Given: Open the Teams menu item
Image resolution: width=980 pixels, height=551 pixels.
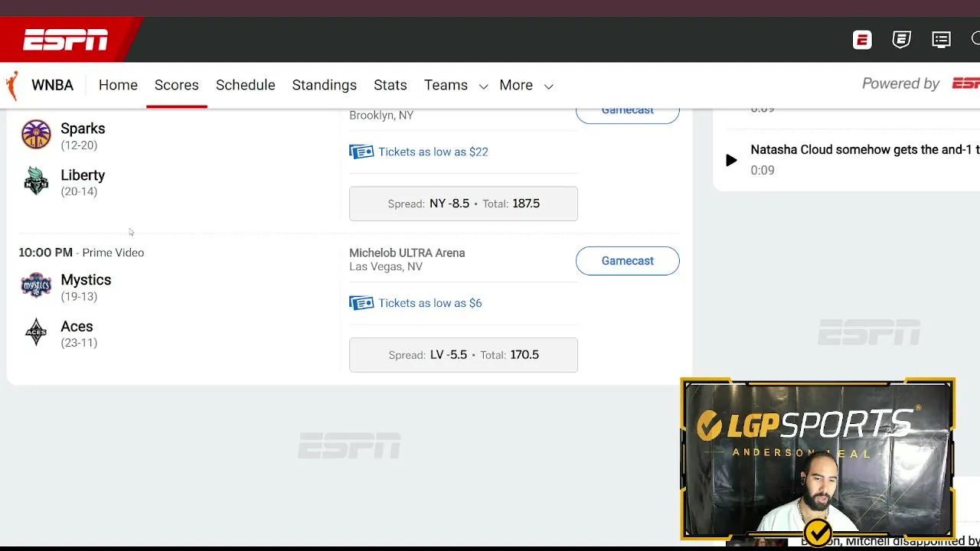Looking at the screenshot, I should click(446, 85).
